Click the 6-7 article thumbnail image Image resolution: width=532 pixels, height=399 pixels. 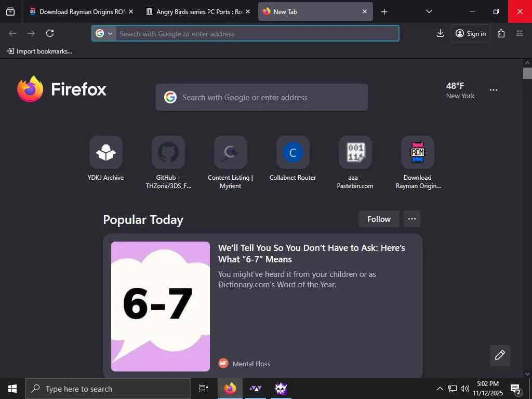point(161,306)
